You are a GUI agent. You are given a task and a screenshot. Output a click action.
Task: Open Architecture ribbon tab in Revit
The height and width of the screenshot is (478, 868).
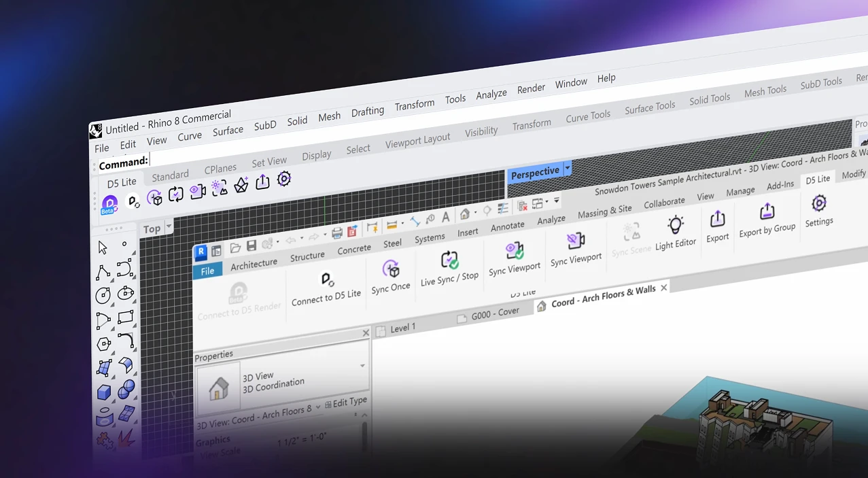(254, 264)
